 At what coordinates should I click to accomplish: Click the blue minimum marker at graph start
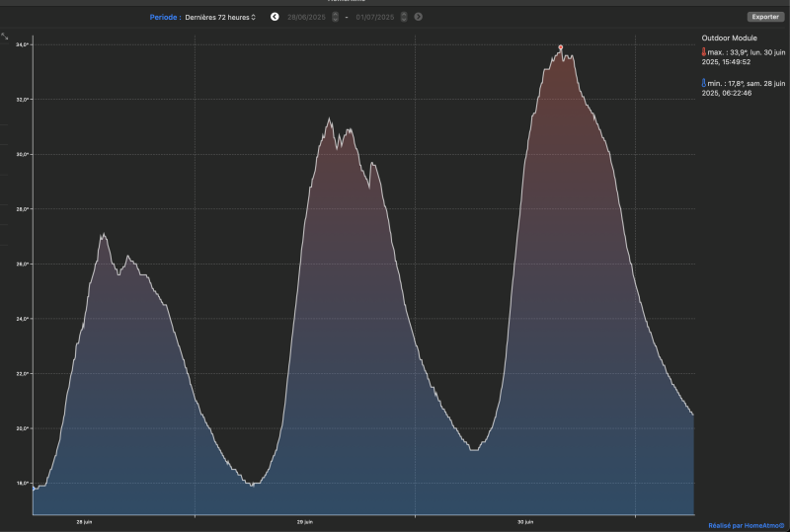(34, 489)
